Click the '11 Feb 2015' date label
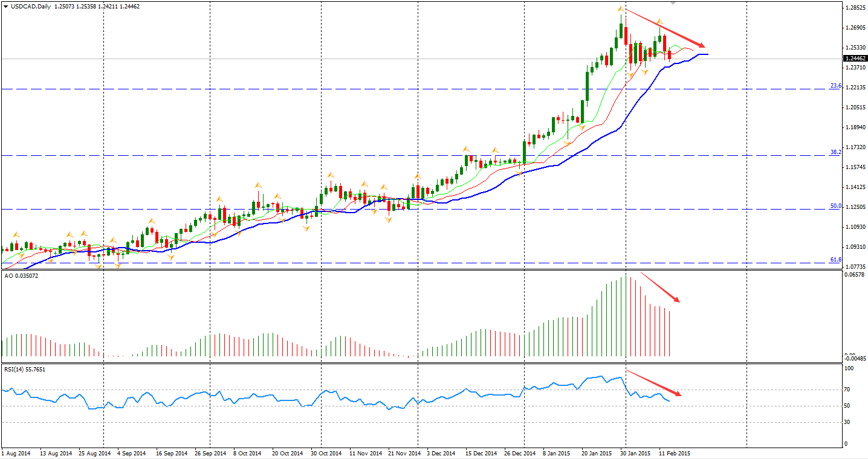 point(674,452)
